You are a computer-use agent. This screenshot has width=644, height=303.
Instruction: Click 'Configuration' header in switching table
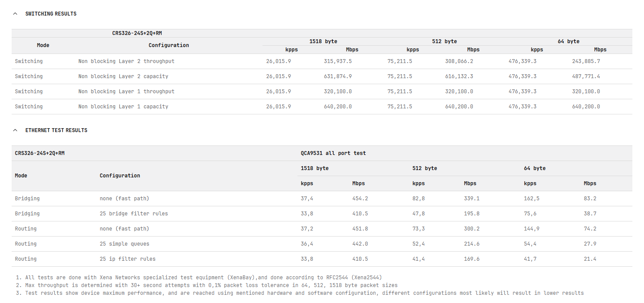click(169, 45)
